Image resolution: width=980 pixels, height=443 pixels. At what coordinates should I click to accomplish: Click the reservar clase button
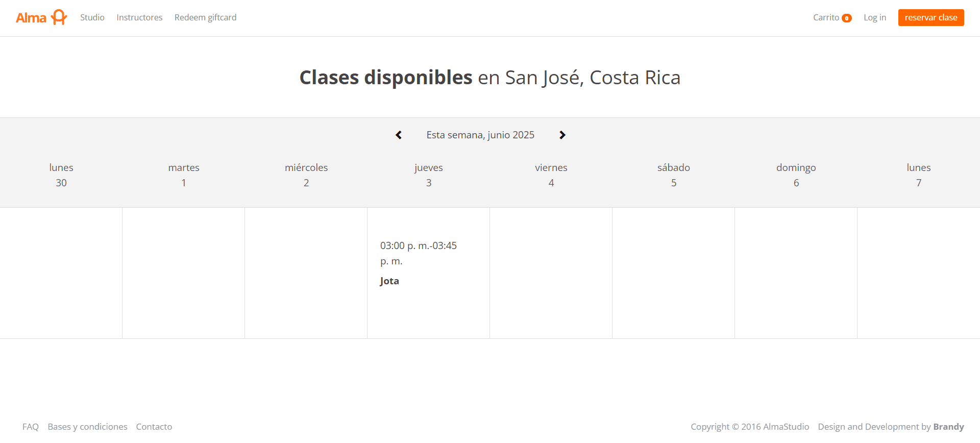click(931, 17)
